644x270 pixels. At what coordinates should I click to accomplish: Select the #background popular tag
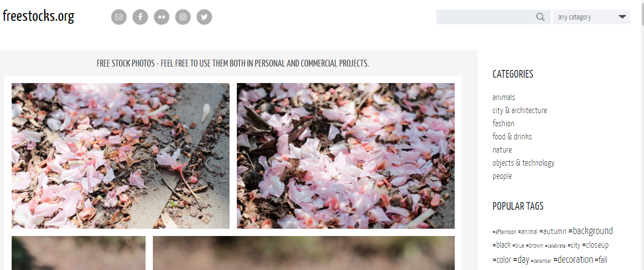pos(591,231)
